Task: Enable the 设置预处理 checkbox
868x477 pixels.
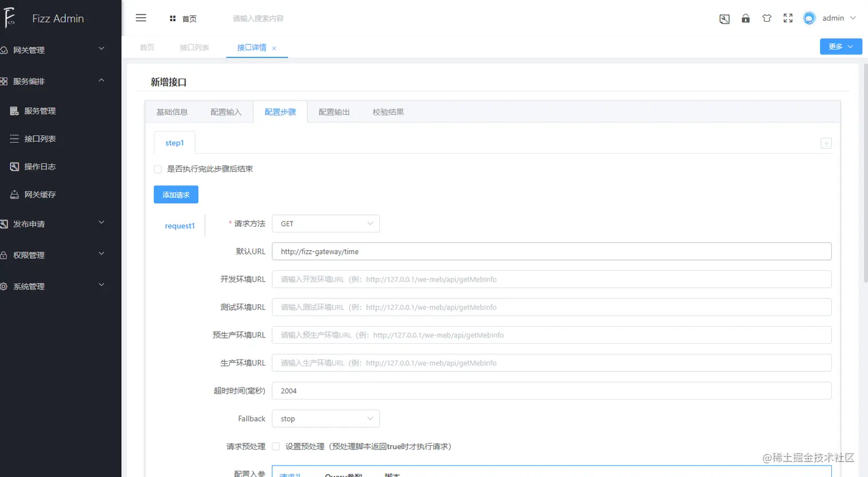Action: (276, 447)
